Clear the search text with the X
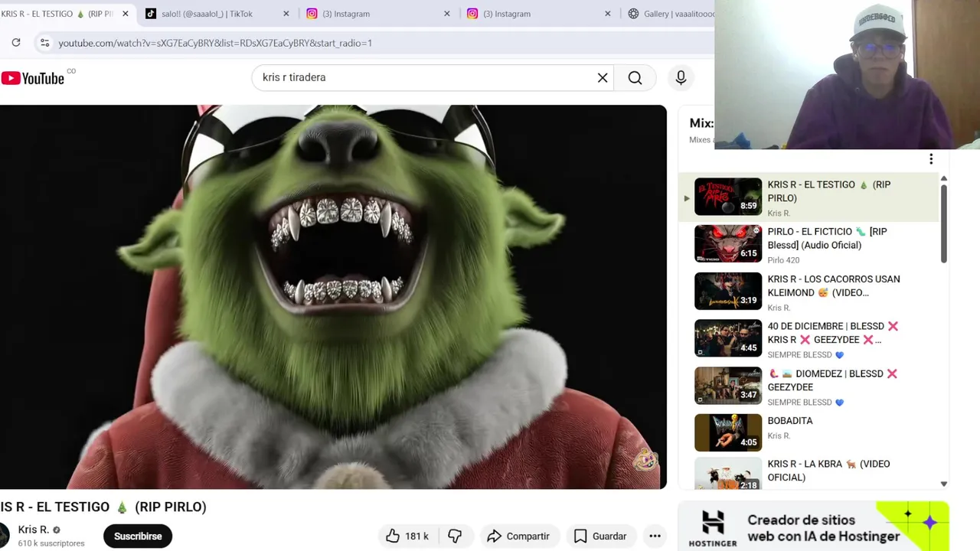This screenshot has width=980, height=551. pos(603,77)
